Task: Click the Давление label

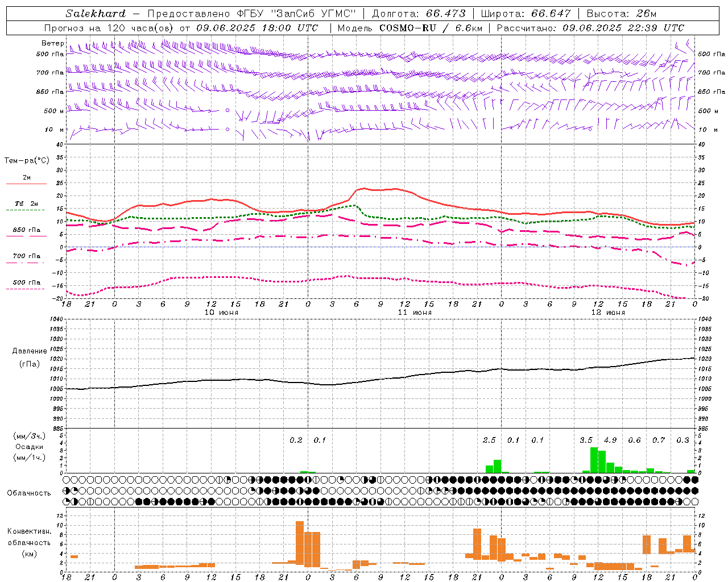Action: [x=29, y=351]
